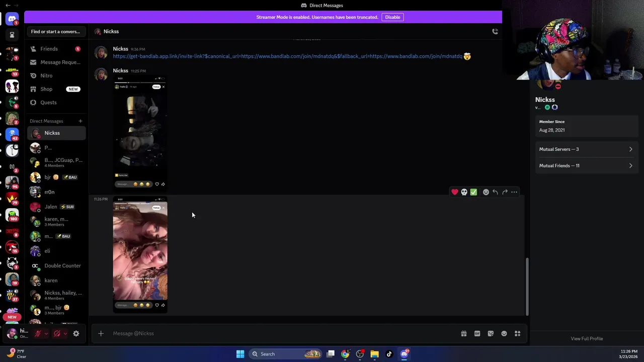Open the apps launcher in message bar
This screenshot has width=644, height=362.
[x=517, y=333]
